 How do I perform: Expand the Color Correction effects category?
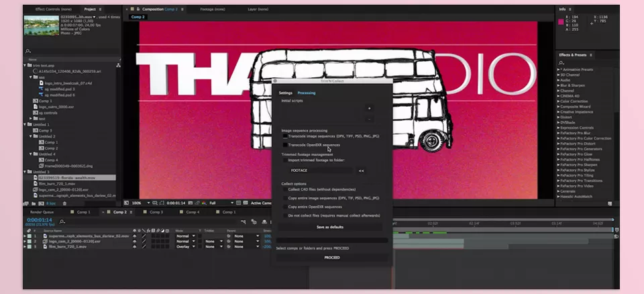(x=559, y=101)
